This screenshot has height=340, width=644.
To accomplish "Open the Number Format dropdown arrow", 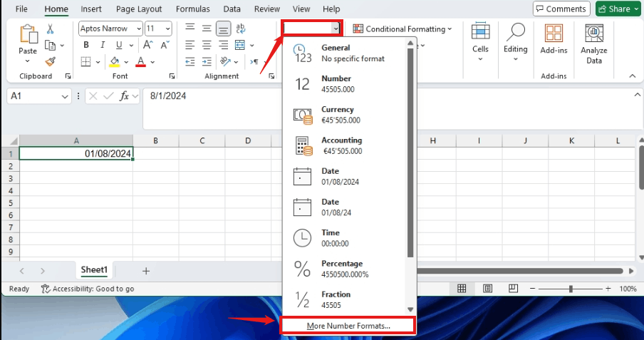I will click(336, 29).
